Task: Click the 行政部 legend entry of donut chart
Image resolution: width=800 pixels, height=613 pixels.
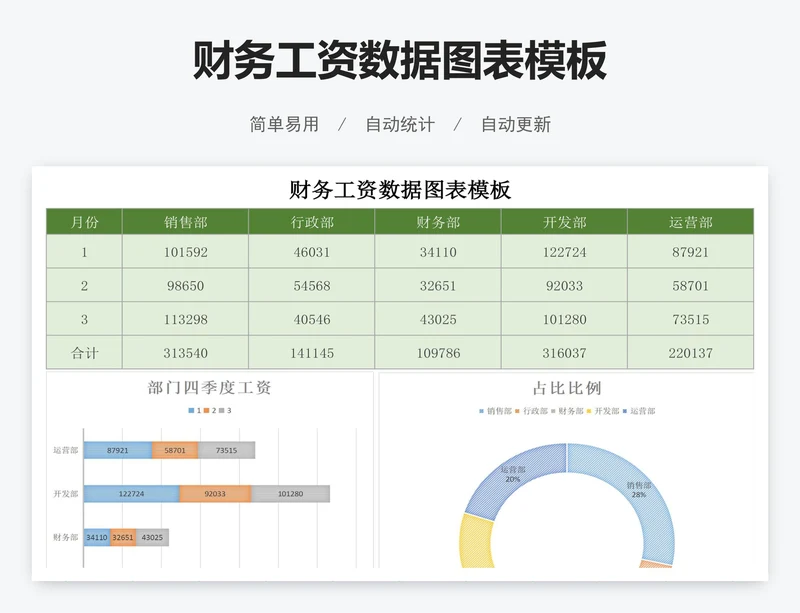Action: (x=532, y=411)
